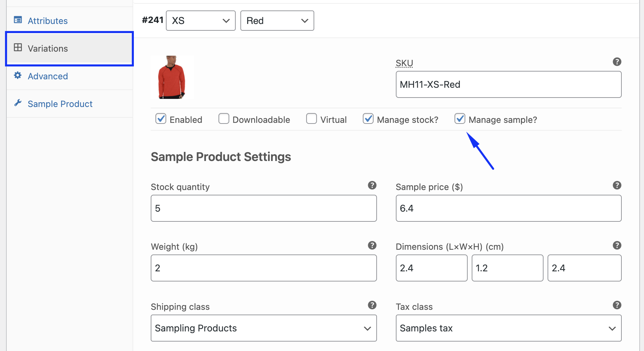
Task: Focus the SKU input field
Action: pyautogui.click(x=508, y=84)
